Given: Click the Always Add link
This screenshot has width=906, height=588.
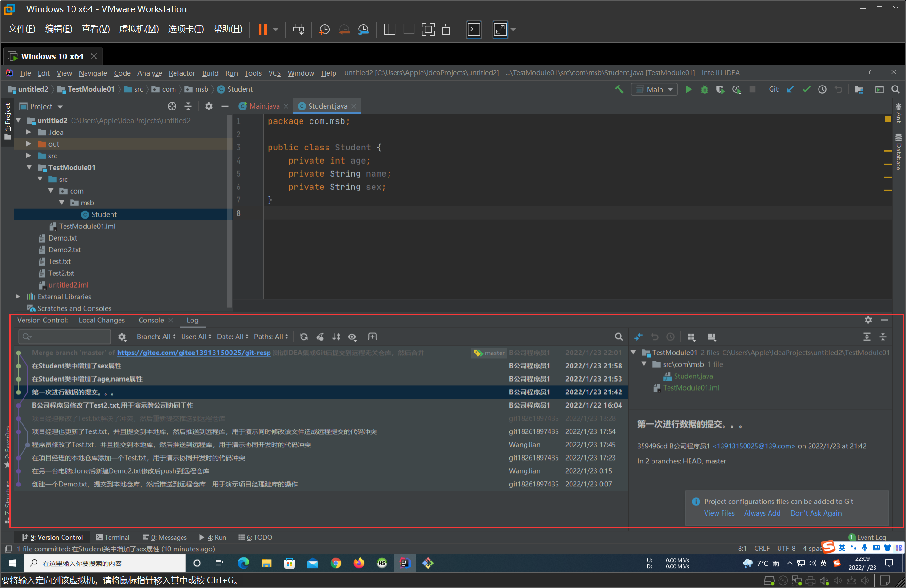Looking at the screenshot, I should 762,513.
